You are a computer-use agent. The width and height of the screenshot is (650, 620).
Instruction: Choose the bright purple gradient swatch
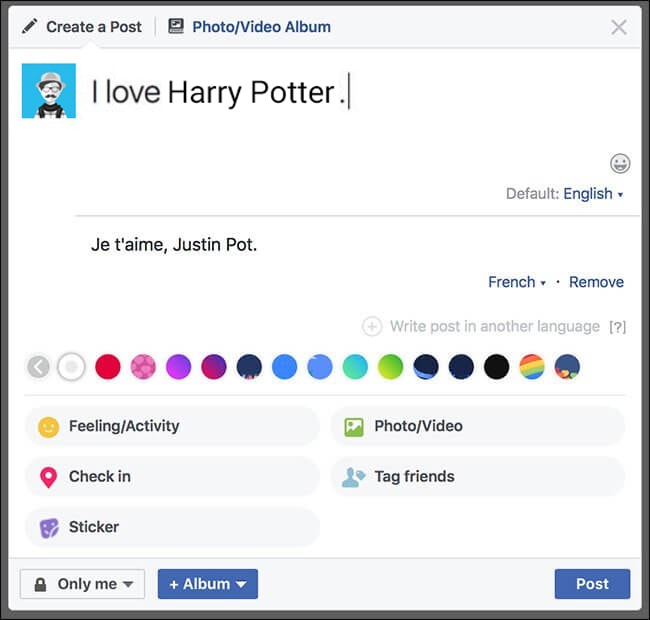(x=179, y=367)
